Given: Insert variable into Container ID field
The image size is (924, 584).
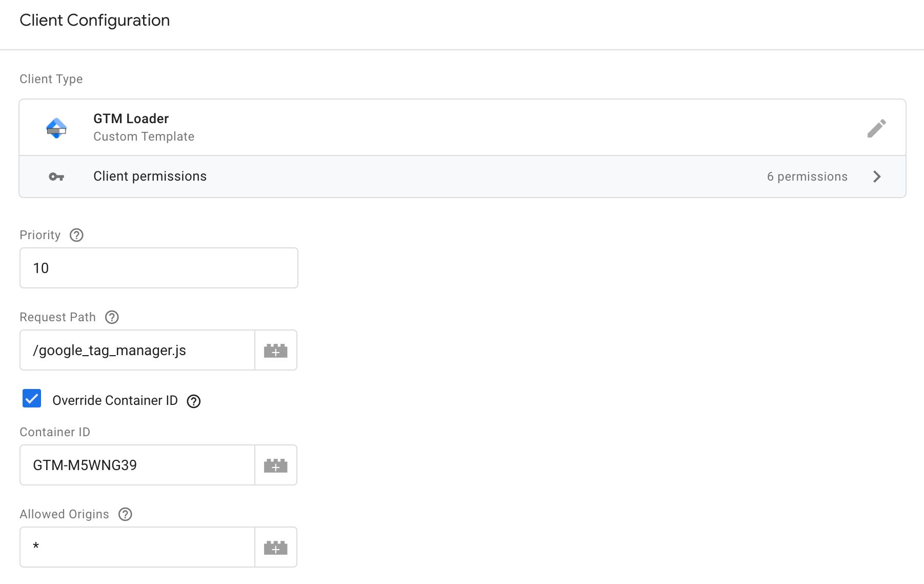Looking at the screenshot, I should pos(276,465).
